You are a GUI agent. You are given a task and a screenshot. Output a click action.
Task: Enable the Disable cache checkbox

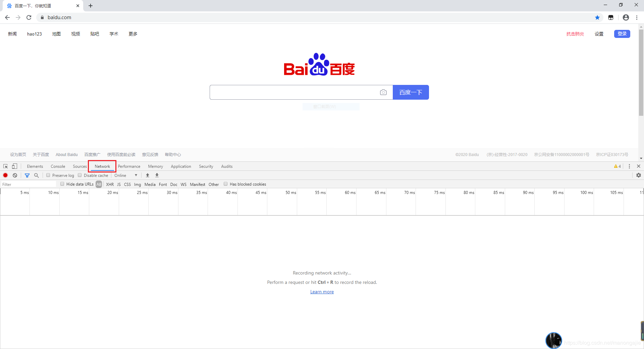(80, 175)
